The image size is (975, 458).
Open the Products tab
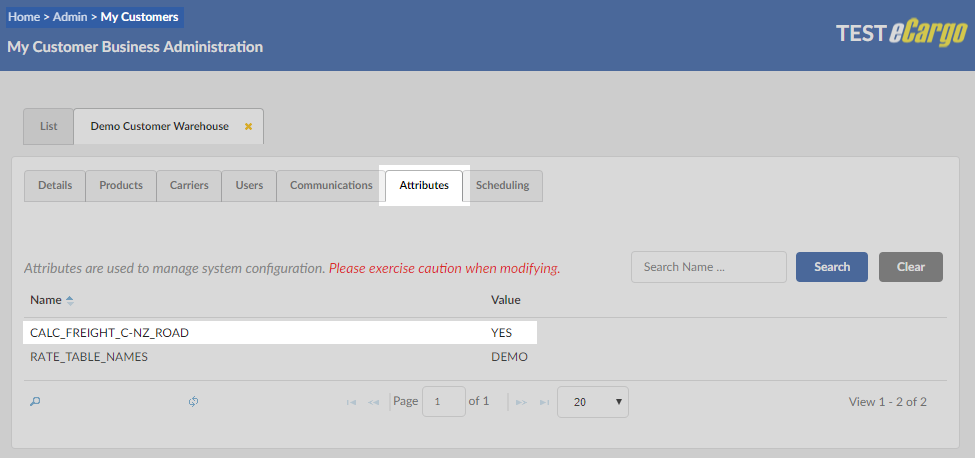point(121,186)
